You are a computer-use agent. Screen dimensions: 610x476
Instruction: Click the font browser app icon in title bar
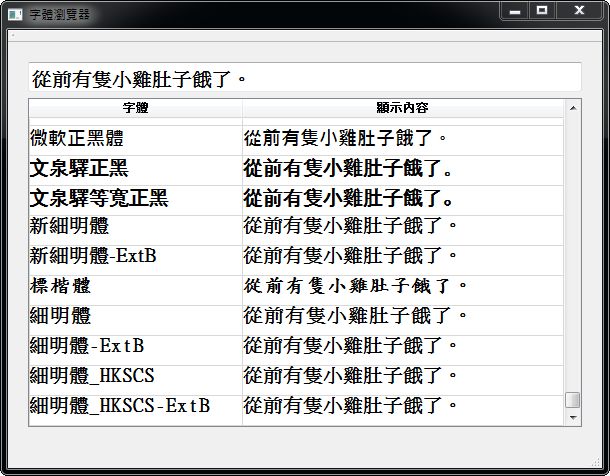tap(15, 15)
